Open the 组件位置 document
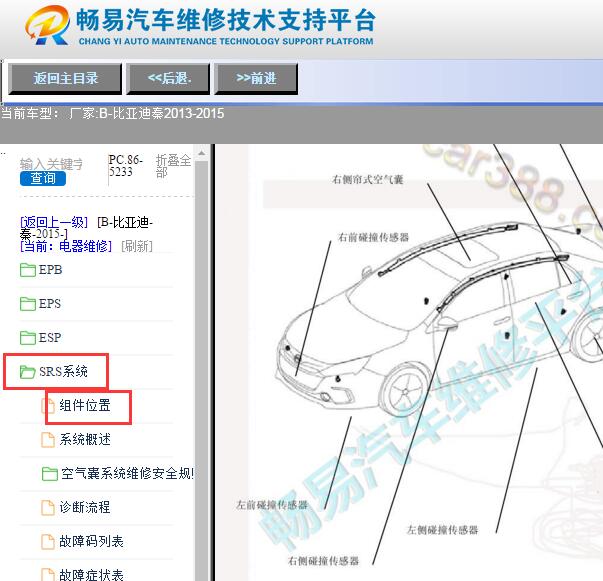The image size is (603, 581). 85,405
